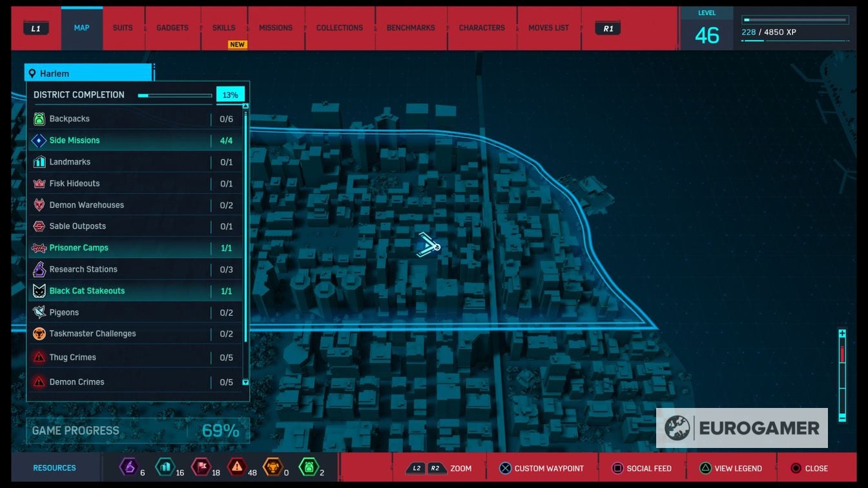Select the Demon Warehouses mask icon
This screenshot has height=488, width=868.
39,205
